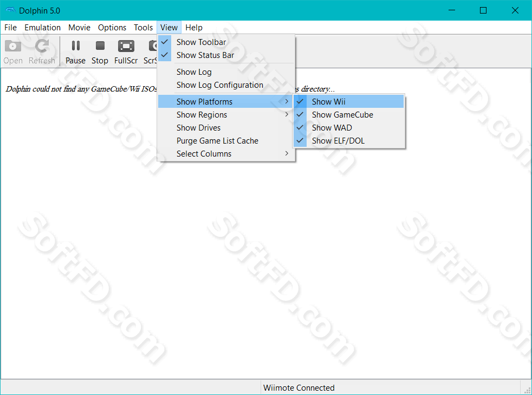Screen dimensions: 532x395
Task: Open the Help menu
Action: 194,28
